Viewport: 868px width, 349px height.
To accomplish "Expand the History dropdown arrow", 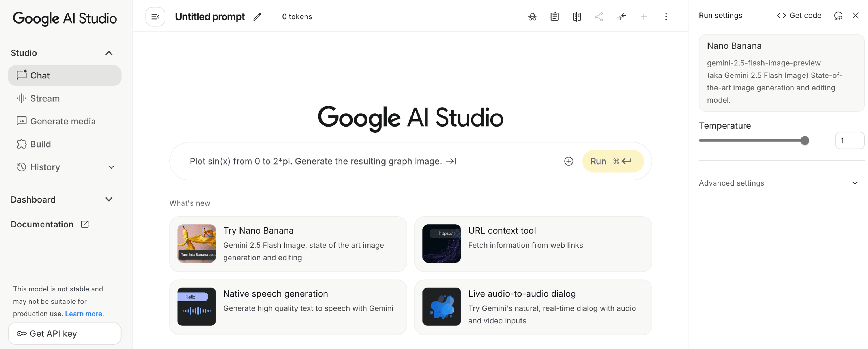I will tap(111, 167).
